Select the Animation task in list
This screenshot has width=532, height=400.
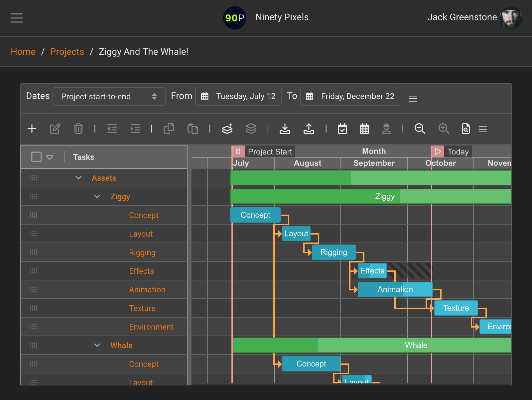[147, 290]
